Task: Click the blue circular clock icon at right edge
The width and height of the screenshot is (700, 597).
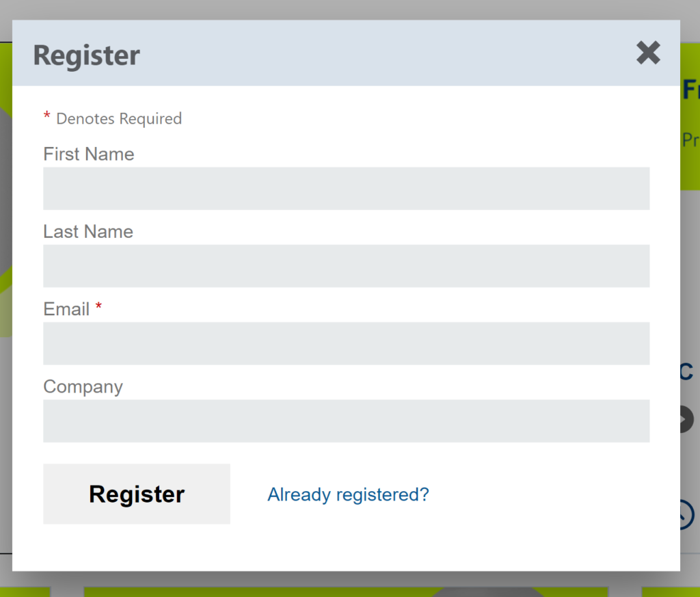Action: (x=686, y=514)
